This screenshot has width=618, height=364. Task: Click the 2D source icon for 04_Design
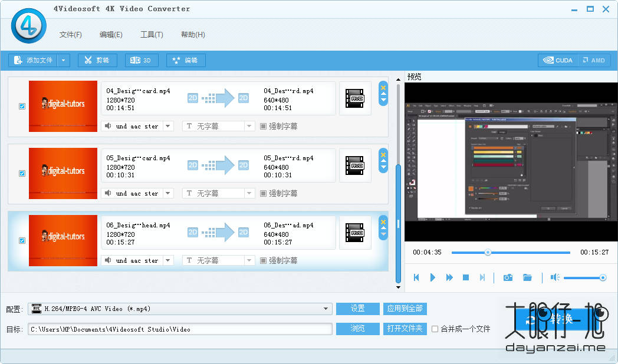193,98
